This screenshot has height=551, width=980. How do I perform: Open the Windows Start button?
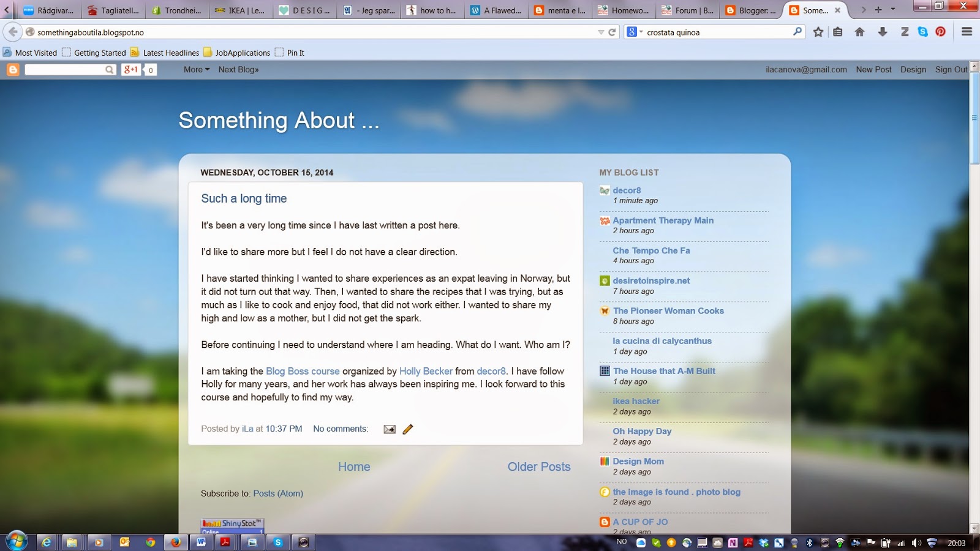pyautogui.click(x=17, y=542)
